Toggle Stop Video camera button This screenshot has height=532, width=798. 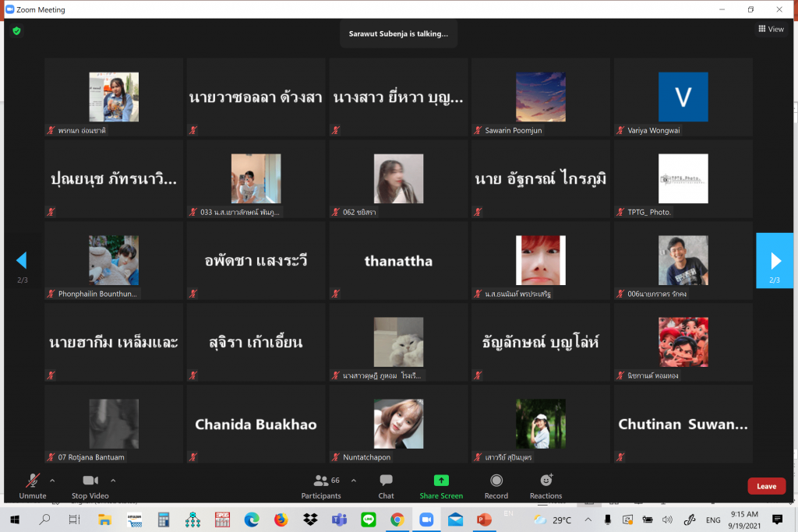click(x=90, y=485)
